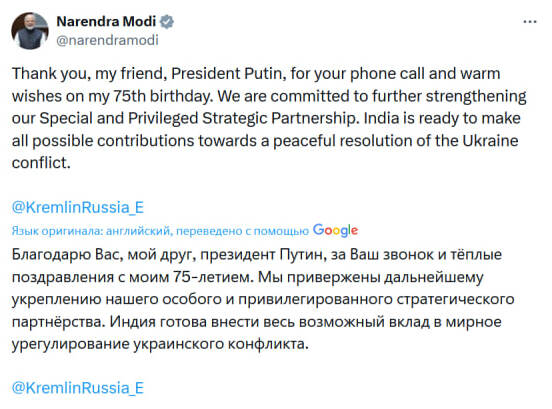Image resolution: width=552 pixels, height=409 pixels.
Task: Click the 'Язык оригинала: английский' label
Action: click(x=91, y=231)
